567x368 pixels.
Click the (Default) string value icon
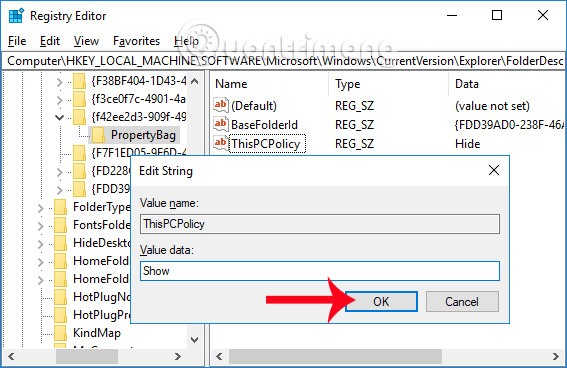[x=221, y=105]
